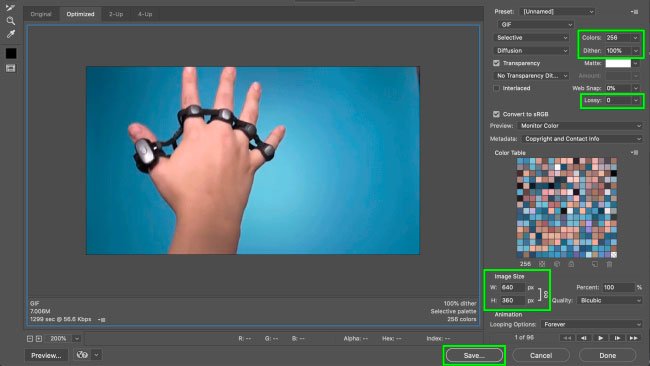Screen dimensions: 650x366
Task: Toggle the Transparency checkbox
Action: 496,63
